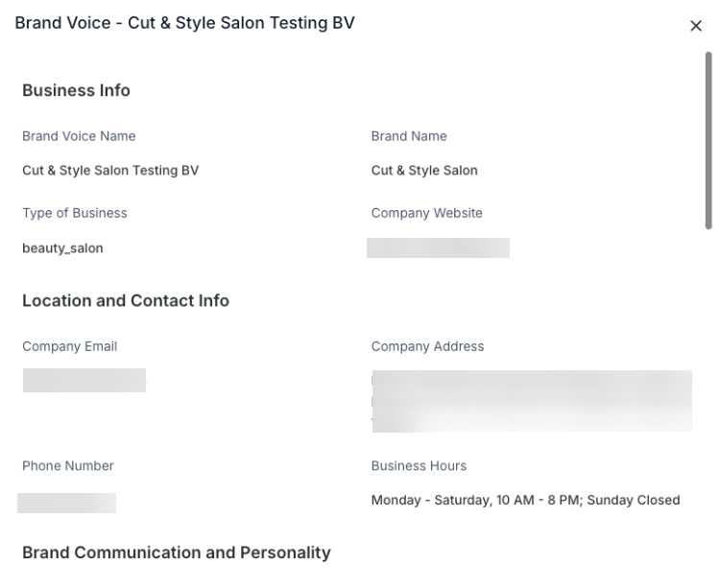Click the blurred company email value

tap(84, 380)
